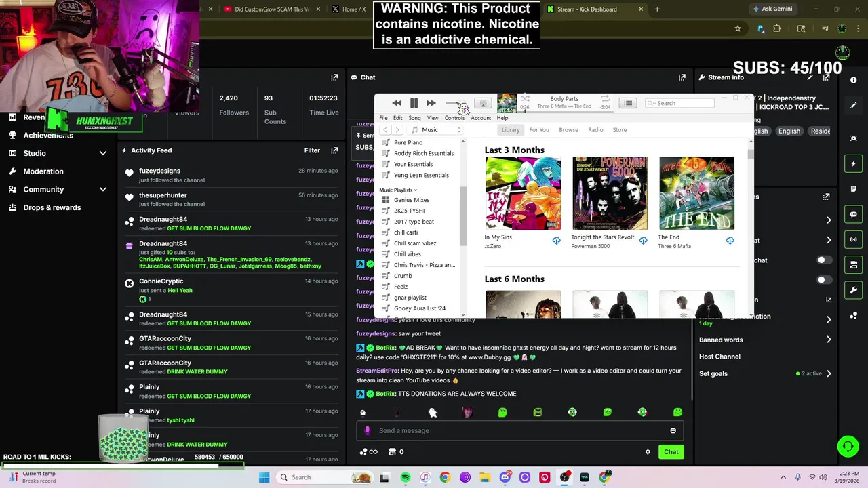The image size is (868, 488).
Task: Open the AirPlay button in iTunes
Action: 483,103
